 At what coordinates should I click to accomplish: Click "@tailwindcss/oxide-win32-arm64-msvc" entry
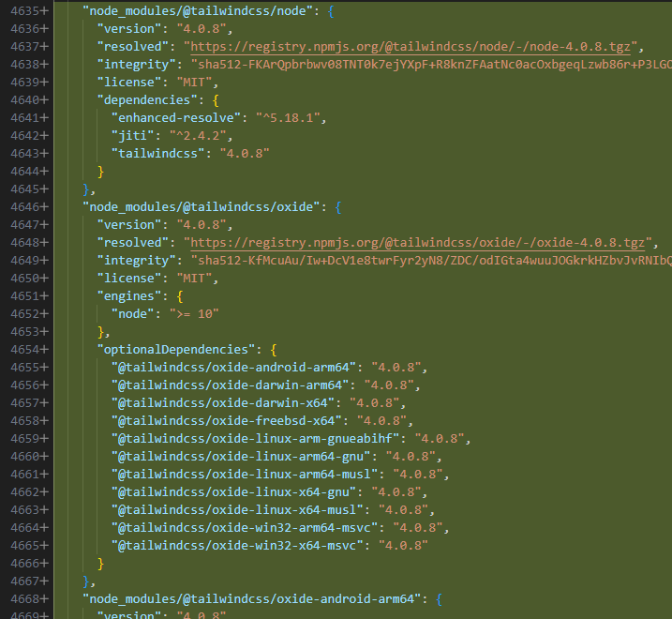pyautogui.click(x=245, y=527)
